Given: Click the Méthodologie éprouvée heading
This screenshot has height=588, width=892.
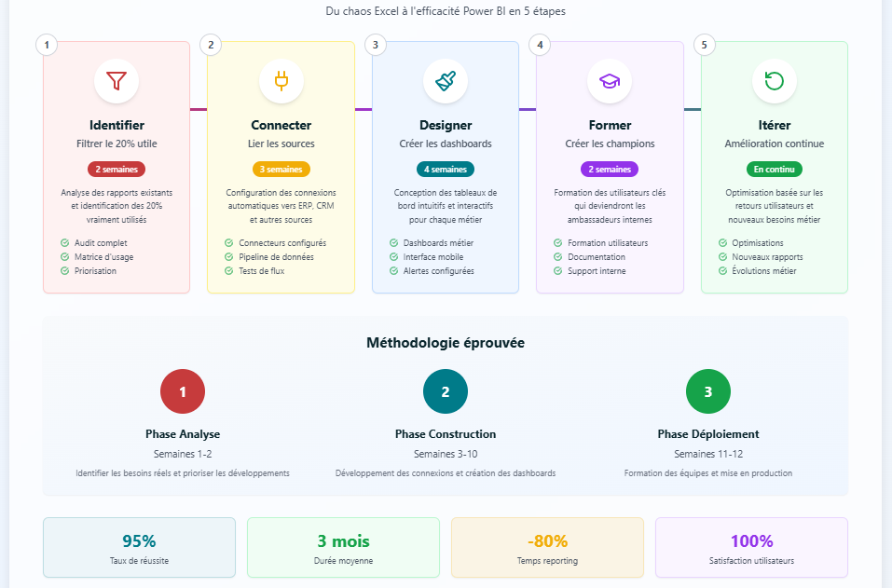Looking at the screenshot, I should [x=446, y=343].
